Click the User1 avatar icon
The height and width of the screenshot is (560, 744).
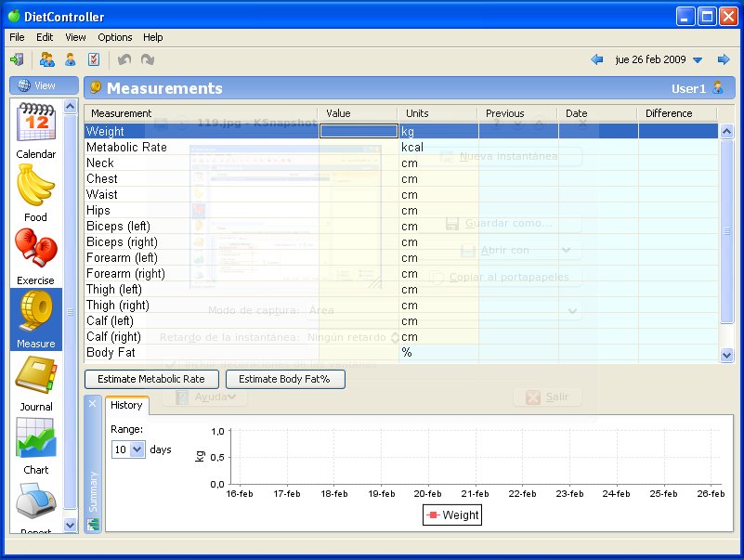point(718,88)
